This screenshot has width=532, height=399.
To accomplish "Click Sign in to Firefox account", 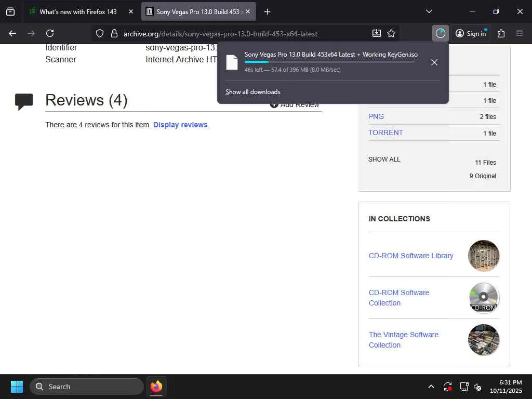I will 471,33.
